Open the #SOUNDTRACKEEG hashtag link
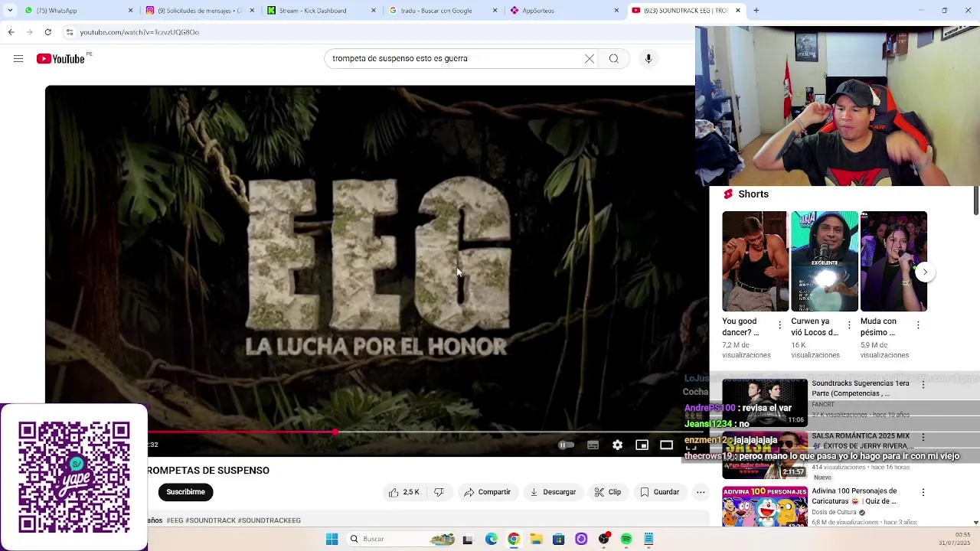The width and height of the screenshot is (980, 551). click(269, 520)
